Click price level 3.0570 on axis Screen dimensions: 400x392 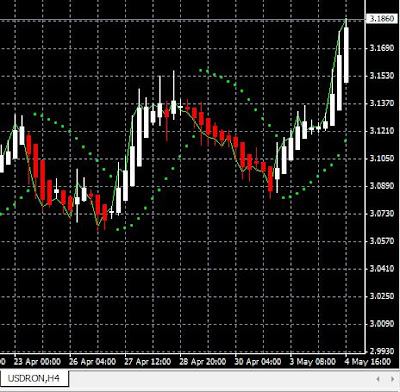click(382, 241)
